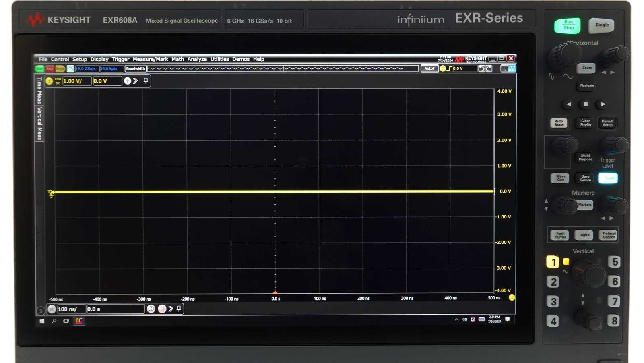Click the blue waveform drag mode icon
This screenshot has height=363, width=644.
[x=512, y=68]
